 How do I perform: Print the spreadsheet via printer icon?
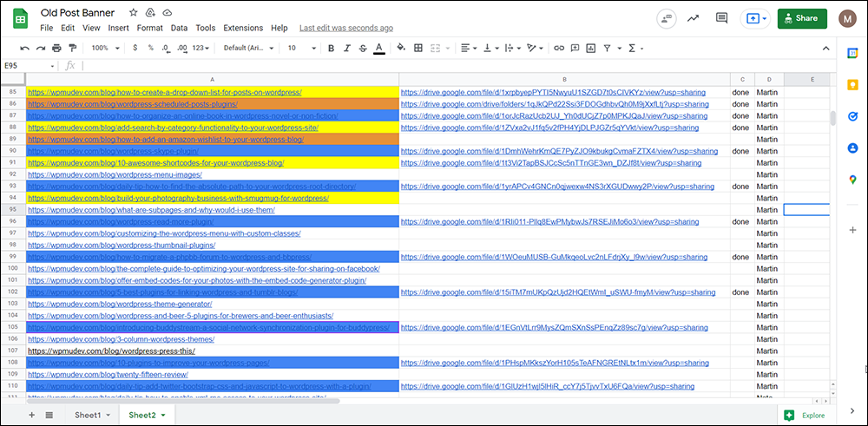(x=56, y=48)
